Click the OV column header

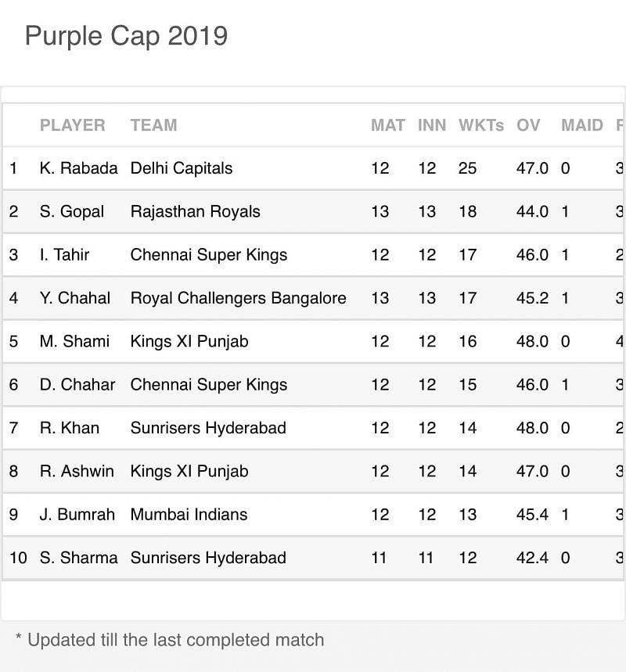click(528, 125)
